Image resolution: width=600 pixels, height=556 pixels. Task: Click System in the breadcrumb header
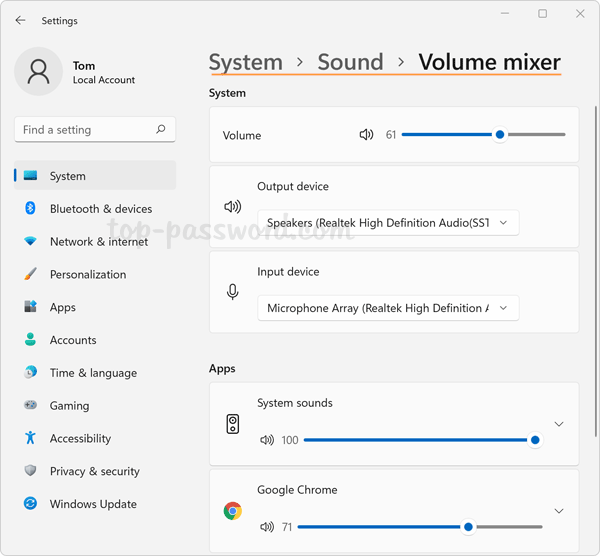pyautogui.click(x=246, y=62)
